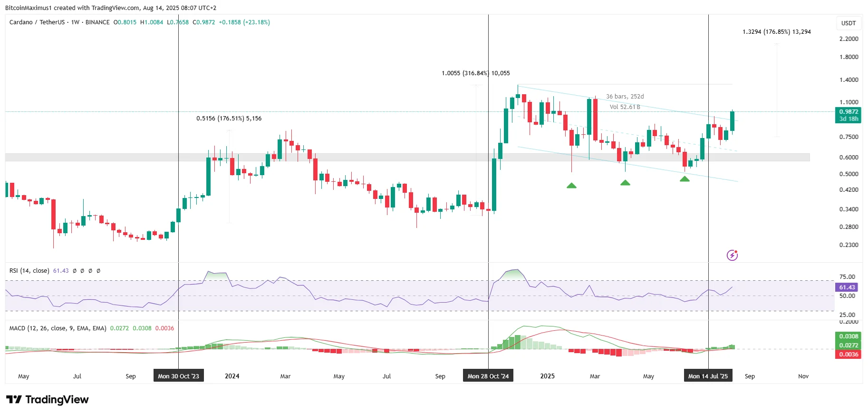Click the purple lightning bolt icon
This screenshot has height=415, width=868.
tap(732, 256)
